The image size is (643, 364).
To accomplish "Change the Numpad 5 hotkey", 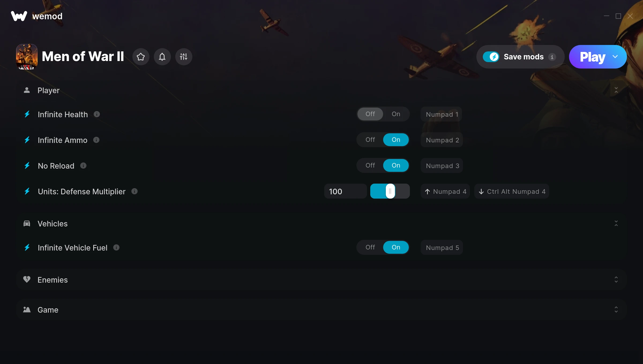I will coord(442,248).
